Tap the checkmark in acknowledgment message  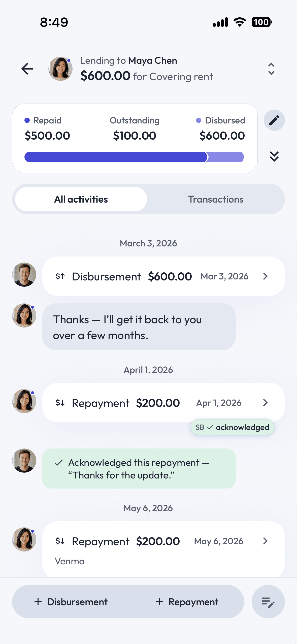59,463
